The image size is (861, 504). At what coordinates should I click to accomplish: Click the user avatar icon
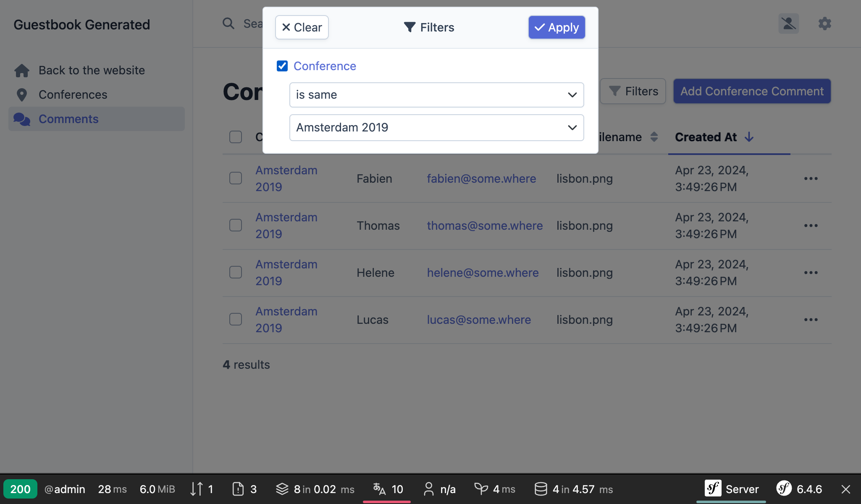coord(788,24)
